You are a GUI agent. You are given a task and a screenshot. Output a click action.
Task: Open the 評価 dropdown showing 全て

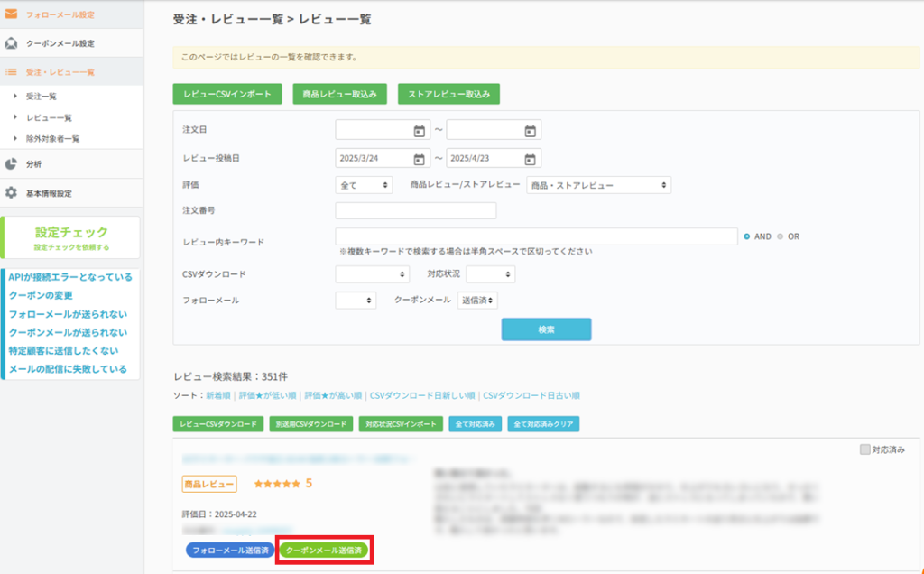[364, 184]
